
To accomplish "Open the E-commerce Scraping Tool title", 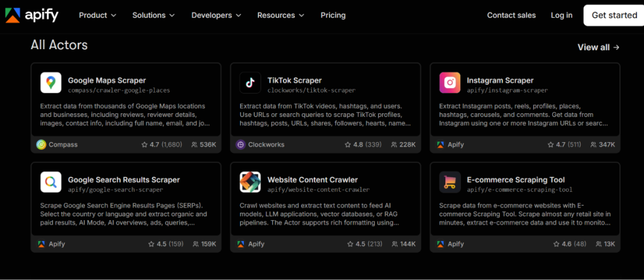I will [516, 180].
